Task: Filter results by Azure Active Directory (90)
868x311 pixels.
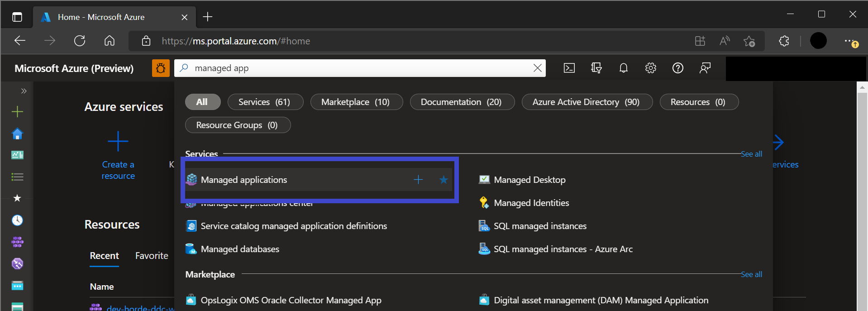Action: coord(587,102)
